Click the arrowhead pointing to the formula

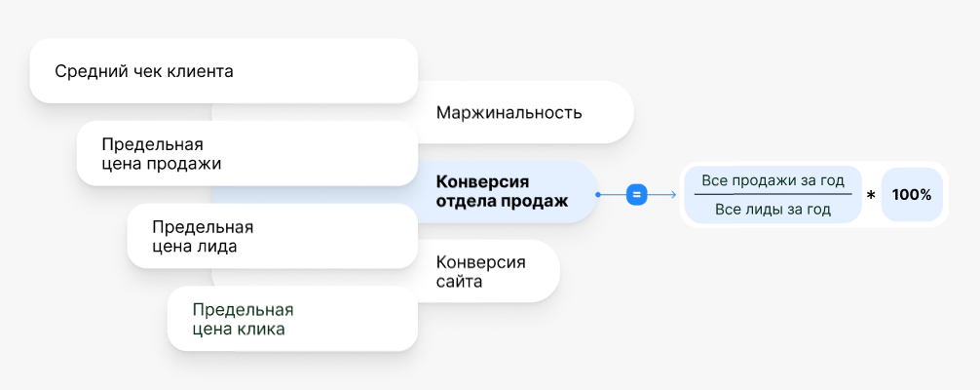673,195
